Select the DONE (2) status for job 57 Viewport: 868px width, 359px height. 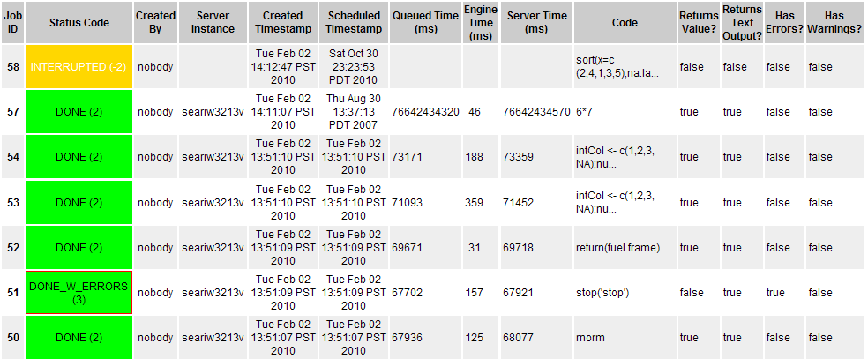pos(79,112)
